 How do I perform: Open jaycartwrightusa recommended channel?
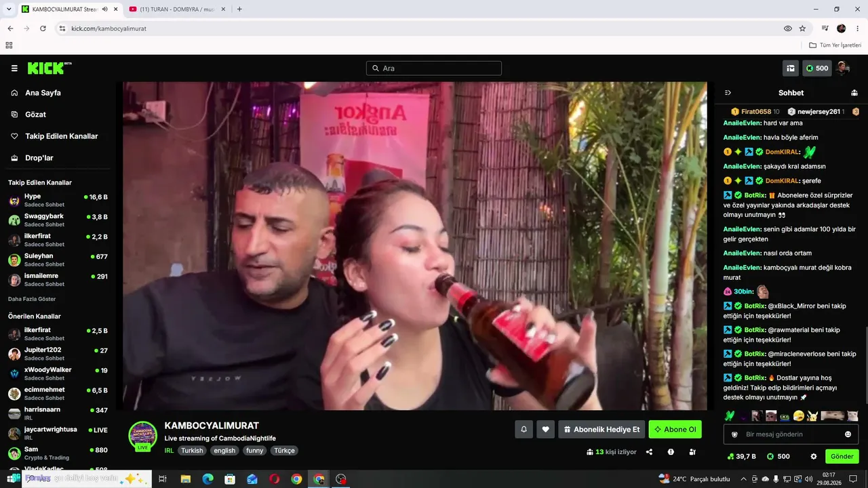(58, 433)
